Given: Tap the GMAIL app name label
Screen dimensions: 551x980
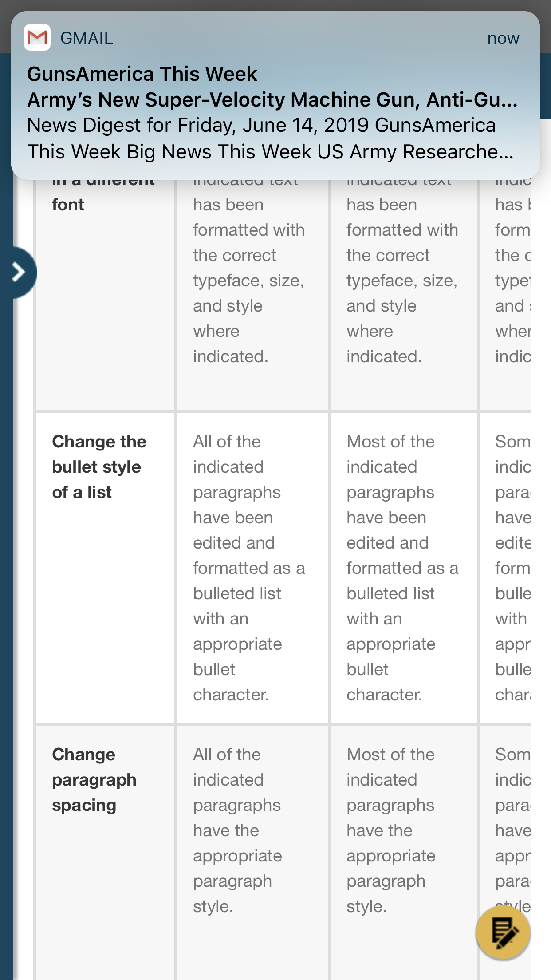Looking at the screenshot, I should coord(87,38).
